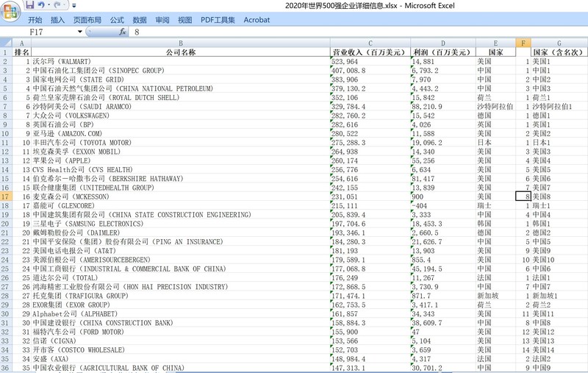
Task: Select the 大众公司（VOLKSWAGEN） cell
Action: [180, 116]
